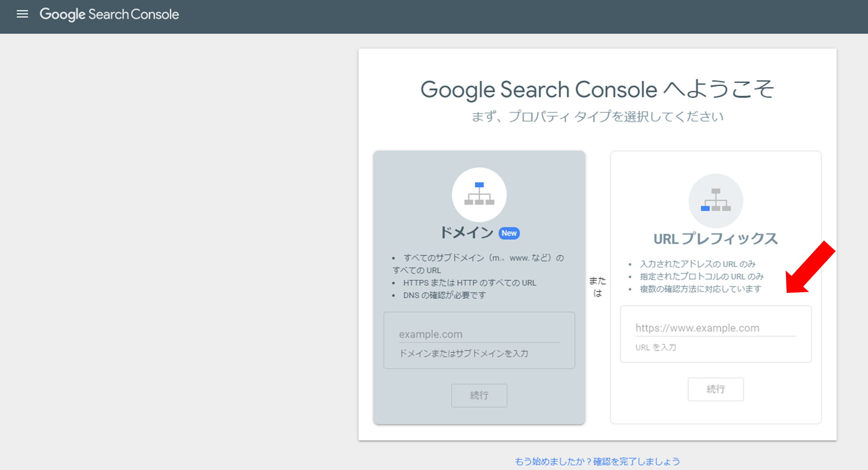Click the Google Search Console へようこそ title

click(597, 89)
